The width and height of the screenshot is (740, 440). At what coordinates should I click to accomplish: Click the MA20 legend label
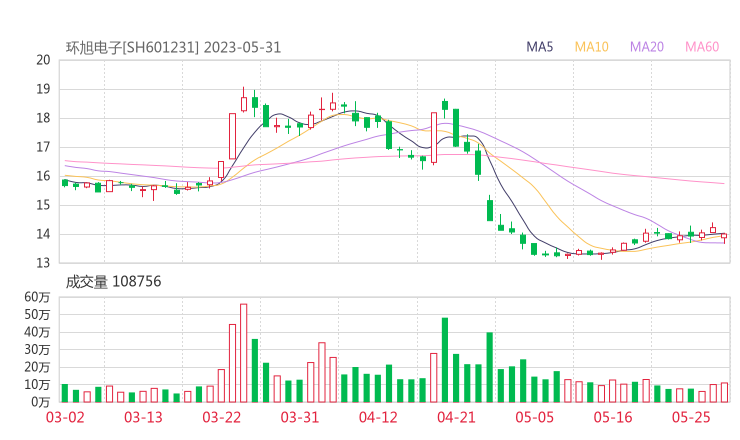[x=647, y=47]
